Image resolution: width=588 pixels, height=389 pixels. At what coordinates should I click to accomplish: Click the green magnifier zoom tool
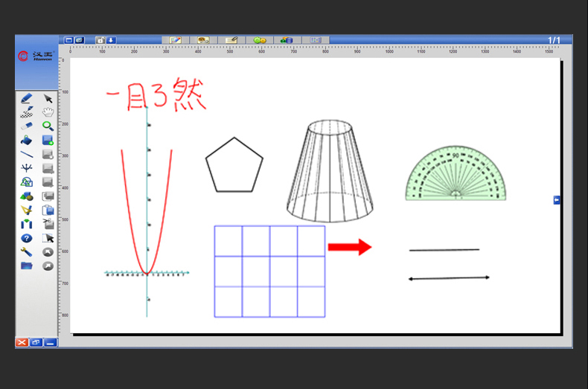(48, 126)
